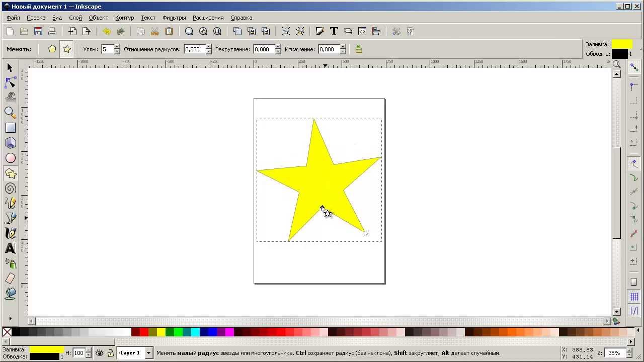Switch to regular polygon mode
The width and height of the screenshot is (644, 362).
pos(52,49)
